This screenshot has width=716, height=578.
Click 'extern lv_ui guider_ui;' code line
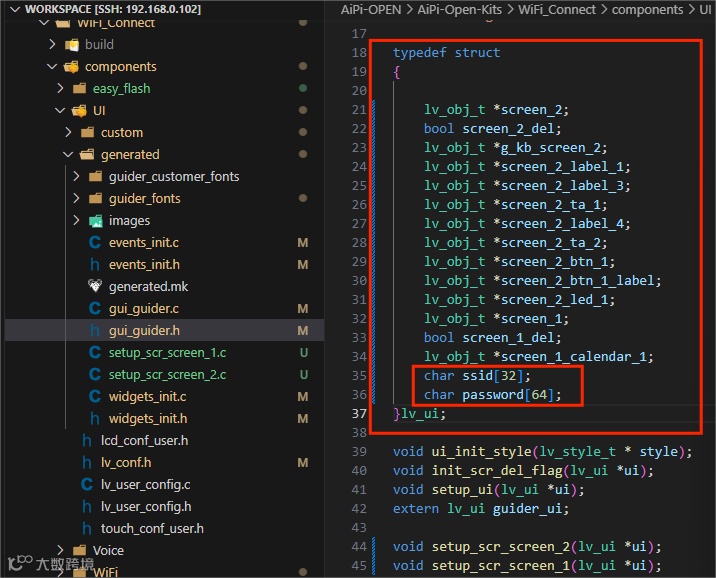pyautogui.click(x=481, y=509)
